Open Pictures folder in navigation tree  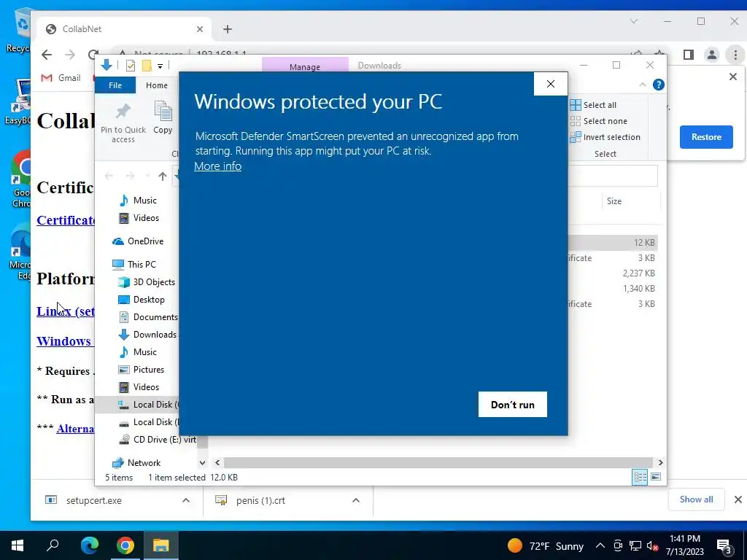[141, 370]
